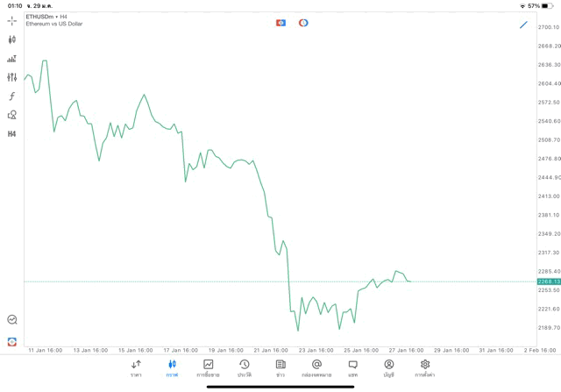Open the drawing objects shapes tool

(x=12, y=115)
